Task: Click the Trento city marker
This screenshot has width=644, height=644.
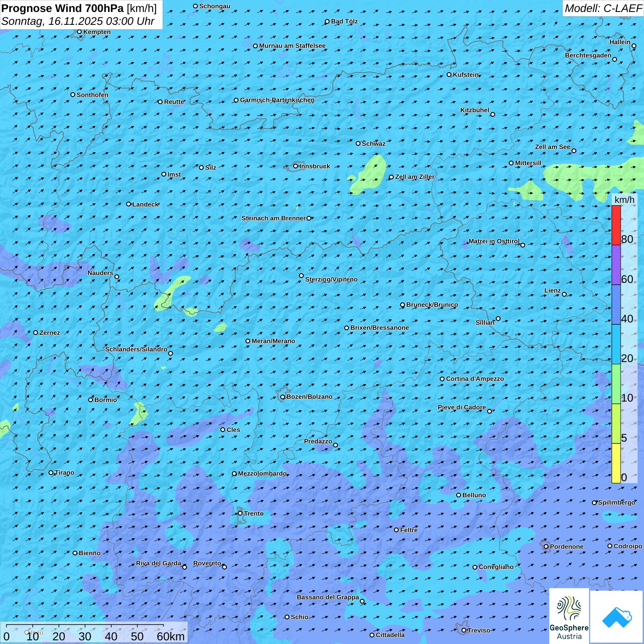Action: [x=240, y=513]
